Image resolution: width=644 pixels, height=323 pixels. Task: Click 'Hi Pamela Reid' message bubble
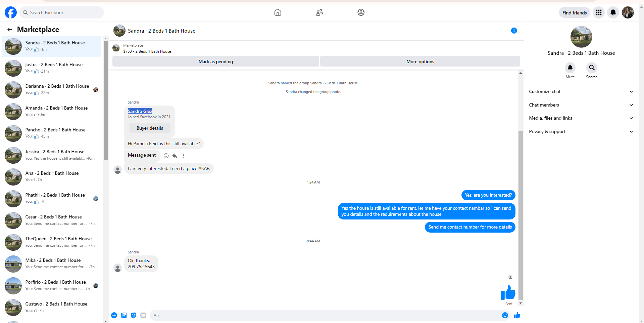click(164, 144)
